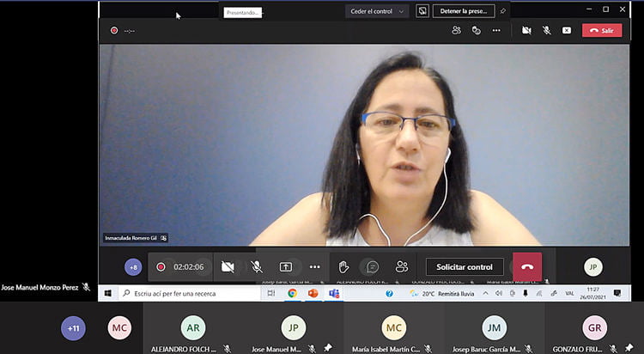The height and width of the screenshot is (354, 644).
Task: Open the chat bubble icon in shared toolbar
Action: tap(372, 267)
